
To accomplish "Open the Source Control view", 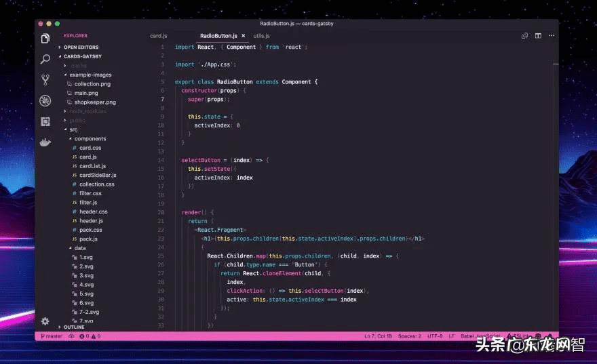I will [x=45, y=79].
